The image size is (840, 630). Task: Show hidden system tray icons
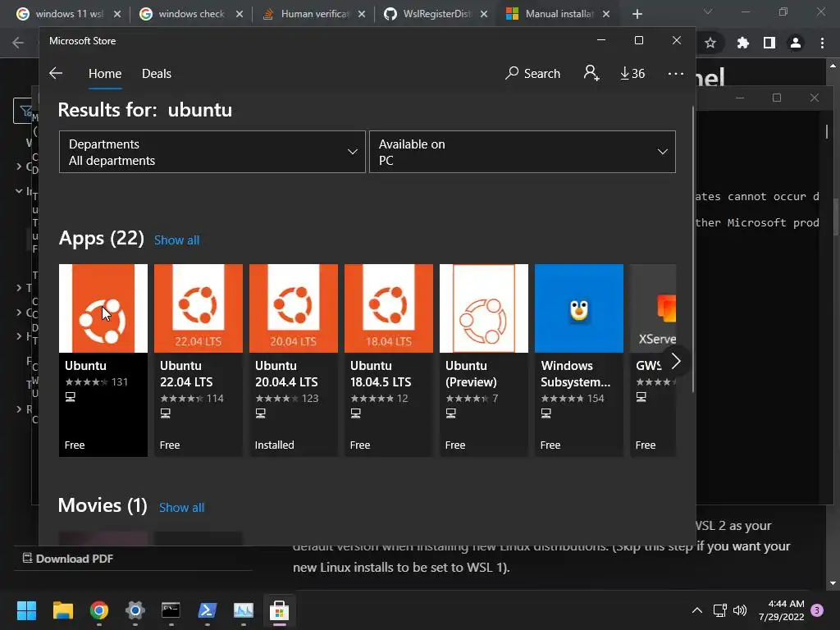[x=697, y=610]
